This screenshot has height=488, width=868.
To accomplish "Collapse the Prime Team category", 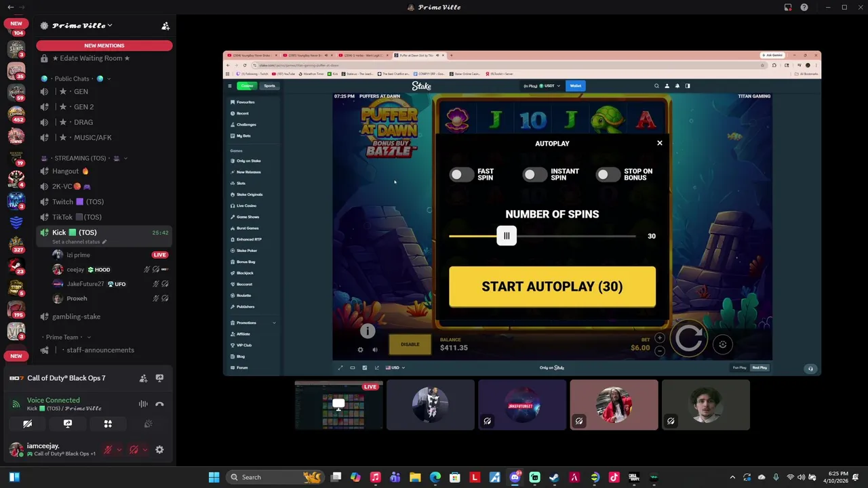I will pos(65,337).
